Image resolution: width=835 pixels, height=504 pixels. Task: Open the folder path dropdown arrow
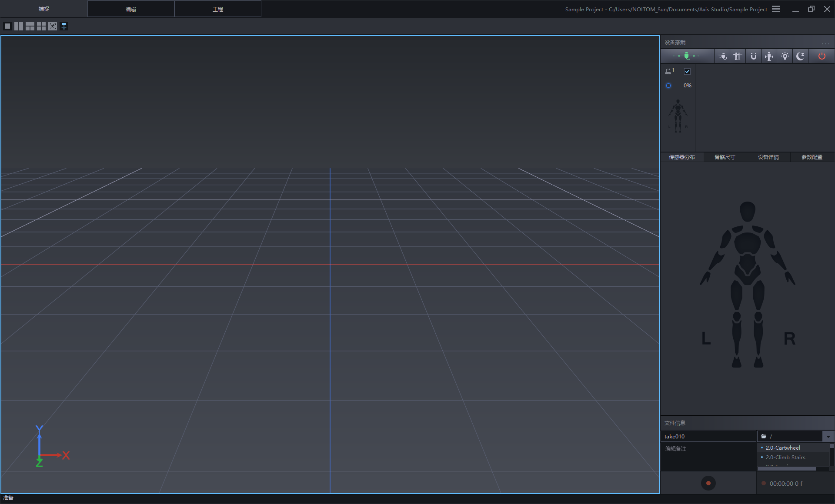pos(828,436)
